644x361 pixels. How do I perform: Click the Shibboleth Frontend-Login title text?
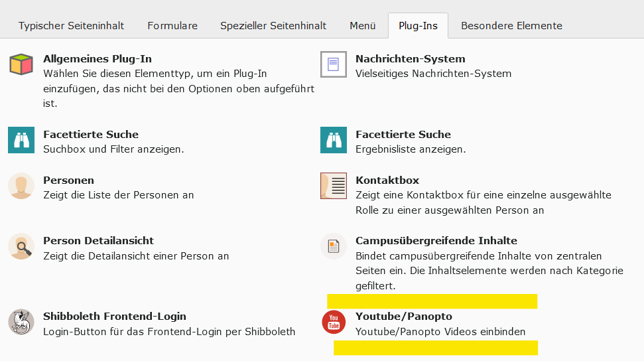(x=115, y=317)
